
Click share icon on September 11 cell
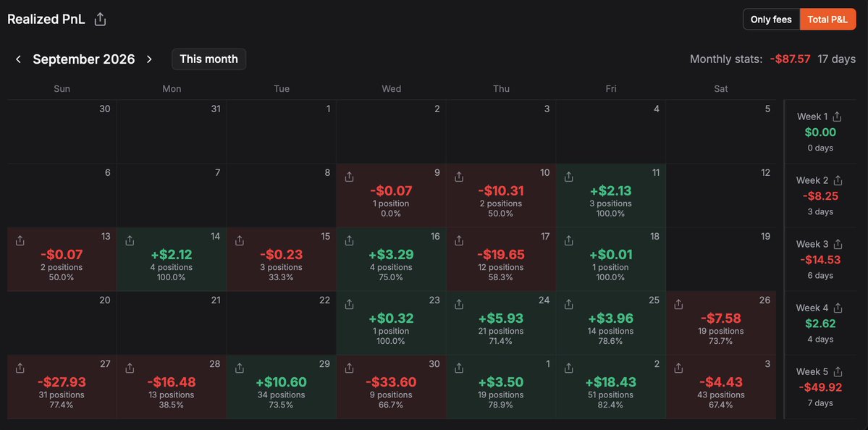pos(568,177)
